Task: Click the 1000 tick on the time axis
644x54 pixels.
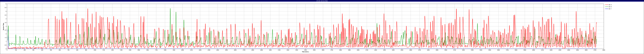Action: click(95, 50)
